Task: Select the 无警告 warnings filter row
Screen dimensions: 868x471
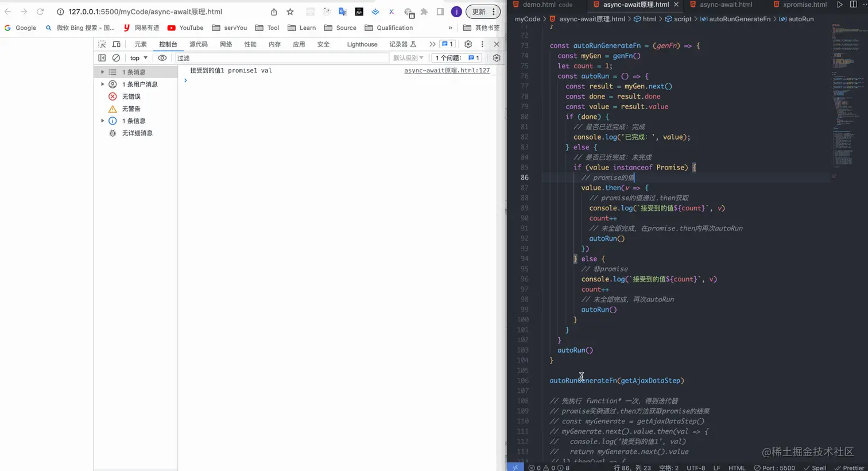Action: point(135,109)
